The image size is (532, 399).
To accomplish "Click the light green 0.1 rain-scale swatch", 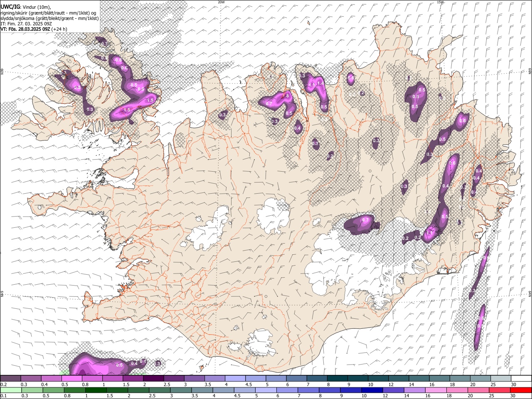I will [11, 390].
